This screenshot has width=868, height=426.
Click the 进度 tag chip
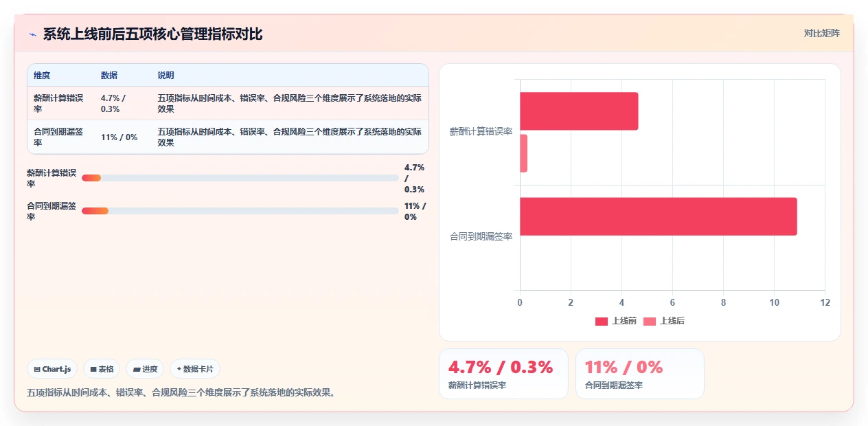click(x=145, y=369)
